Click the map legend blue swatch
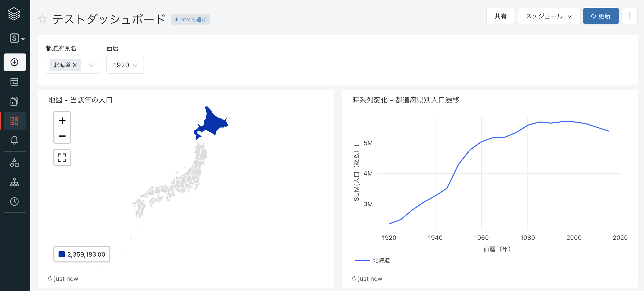 [62, 254]
